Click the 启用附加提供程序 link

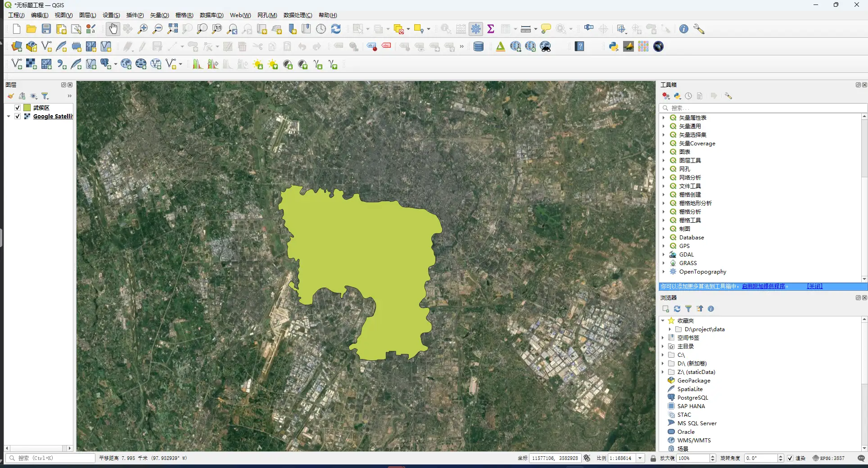[764, 286]
